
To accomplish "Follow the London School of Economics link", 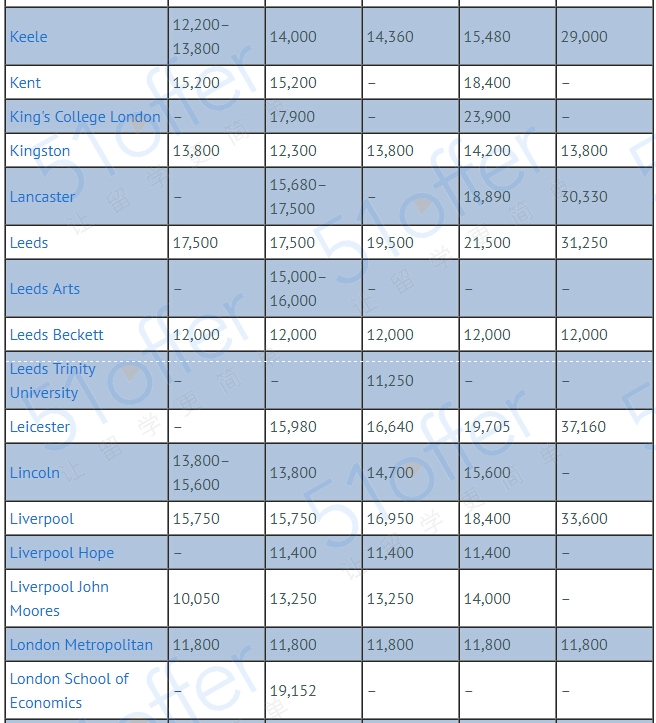I will (69, 691).
